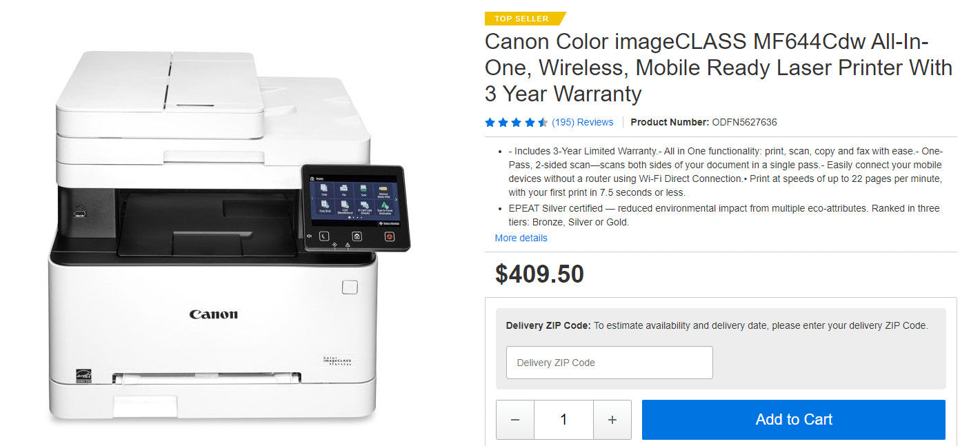Click the star rating icons
980x446 pixels.
(x=516, y=123)
